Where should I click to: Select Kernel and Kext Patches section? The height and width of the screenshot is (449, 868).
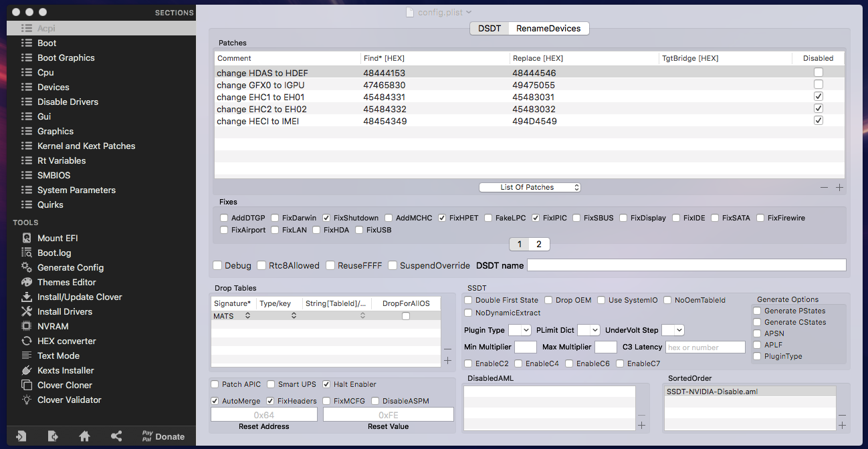[86, 146]
